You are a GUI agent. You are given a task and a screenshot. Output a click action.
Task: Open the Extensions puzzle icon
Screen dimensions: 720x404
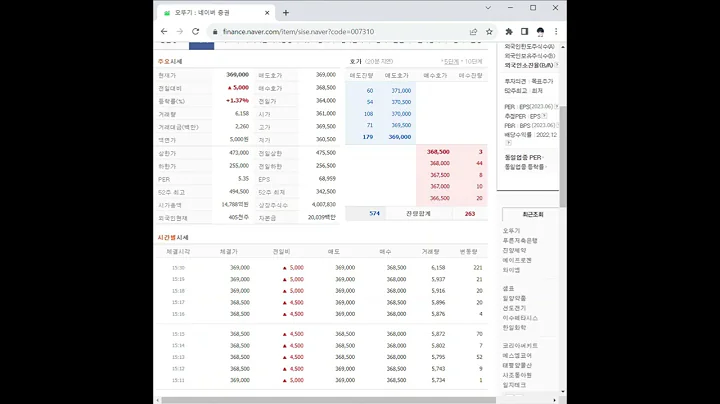click(509, 32)
